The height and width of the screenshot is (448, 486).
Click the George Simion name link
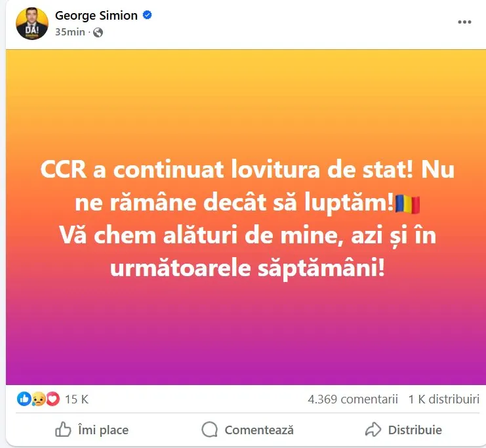(x=96, y=16)
